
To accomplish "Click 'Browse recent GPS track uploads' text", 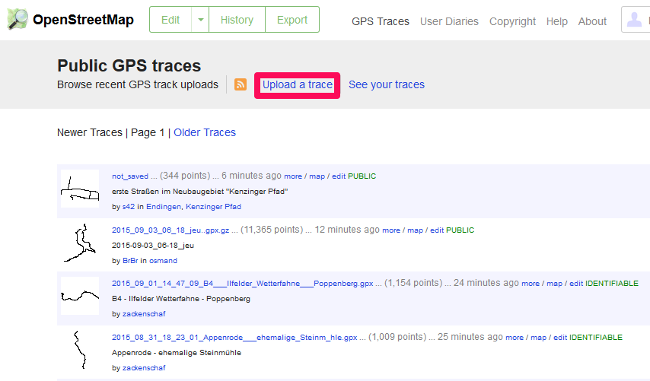I will pos(138,85).
